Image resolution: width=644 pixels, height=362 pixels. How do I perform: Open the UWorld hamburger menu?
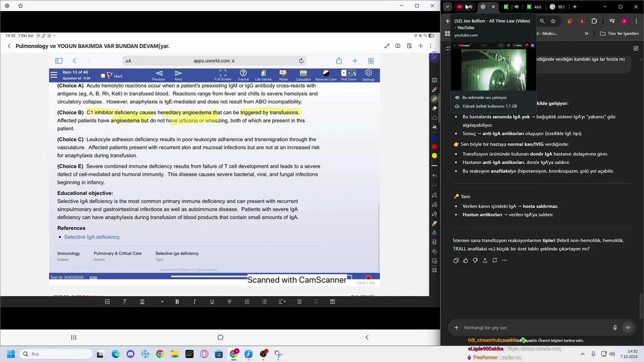54,75
